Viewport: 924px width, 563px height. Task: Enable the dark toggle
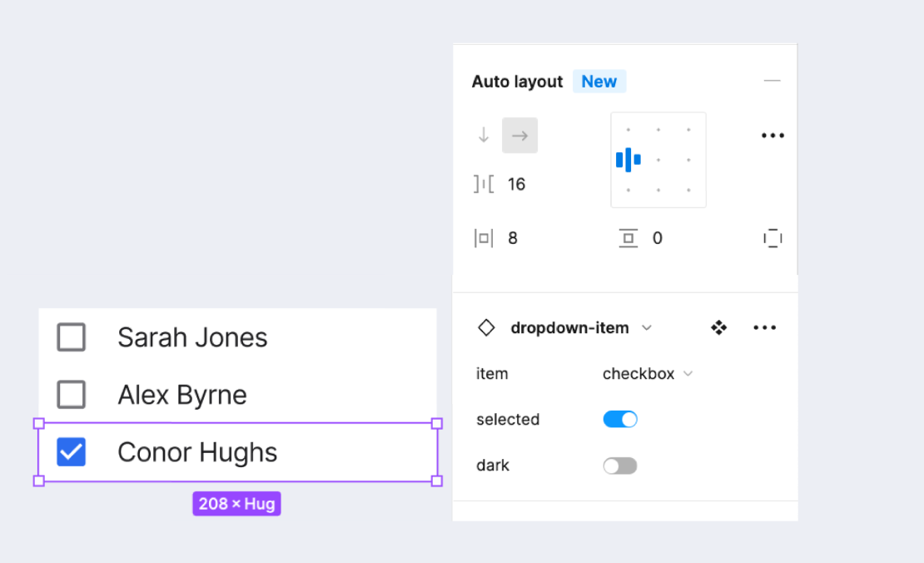pos(620,466)
